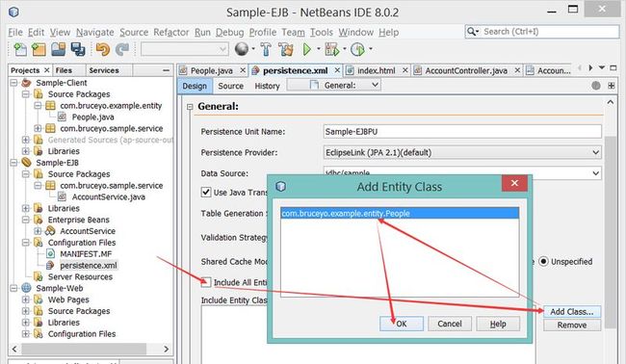Click the Search (Ctrl+I) field
This screenshot has height=364, width=626.
[x=542, y=32]
